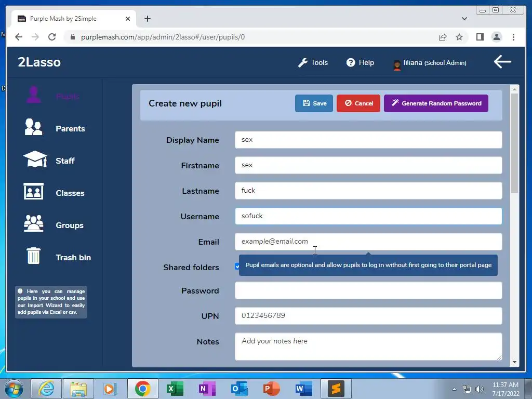532x399 pixels.
Task: Generate a random password
Action: click(436, 103)
